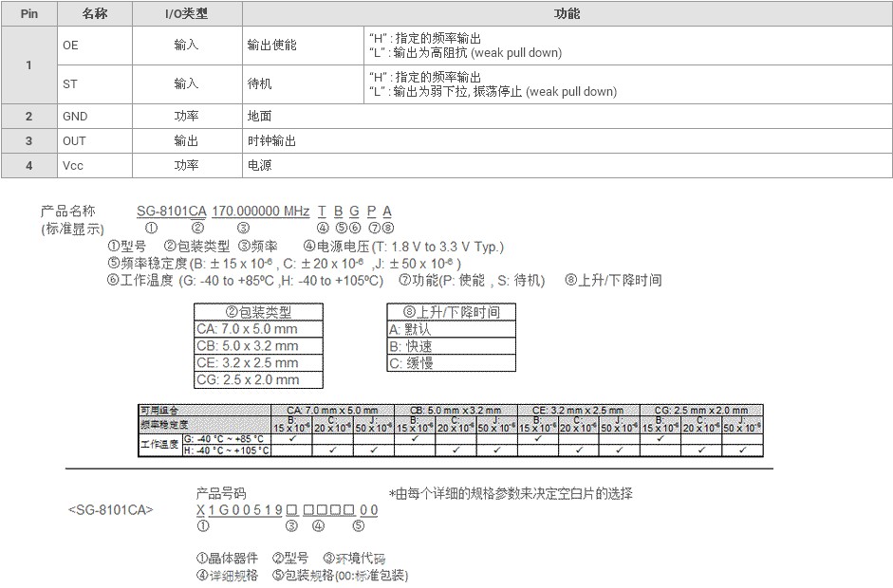
Task: Click the "⑥工作温度" legend entry
Action: (x=246, y=281)
